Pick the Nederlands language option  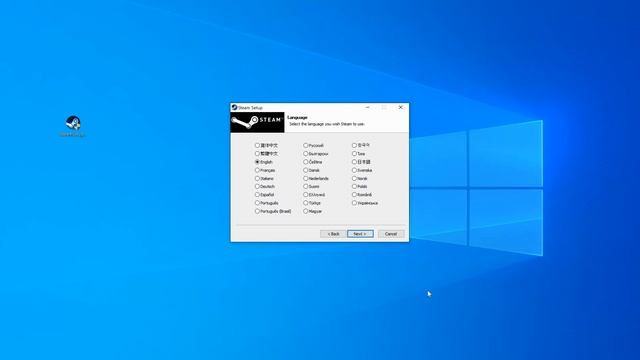pyautogui.click(x=306, y=178)
